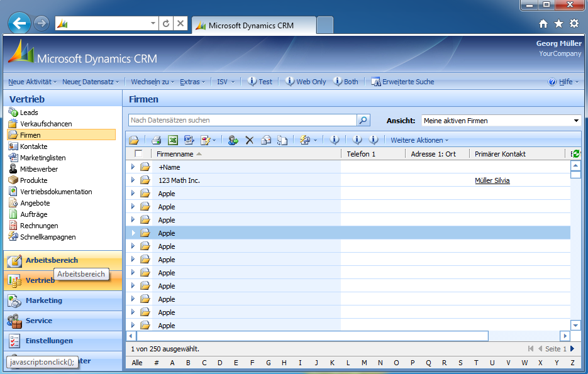The width and height of the screenshot is (588, 374).
Task: Sort by the Firmenname column header
Action: (x=247, y=153)
